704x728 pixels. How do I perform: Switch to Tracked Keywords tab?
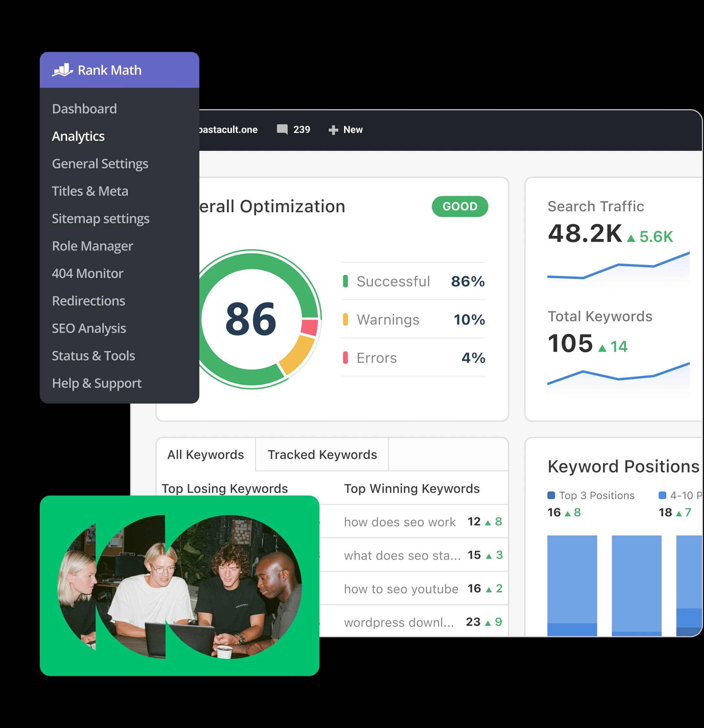[x=322, y=455]
